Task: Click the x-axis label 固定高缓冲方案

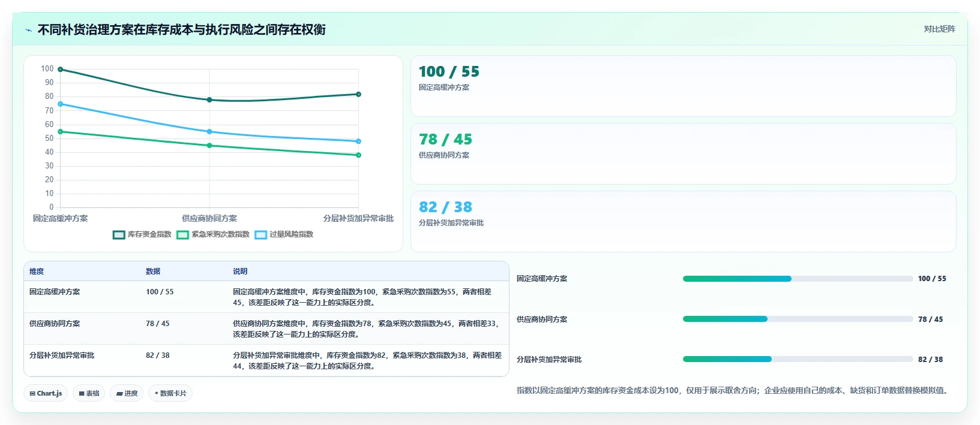Action: click(x=60, y=218)
